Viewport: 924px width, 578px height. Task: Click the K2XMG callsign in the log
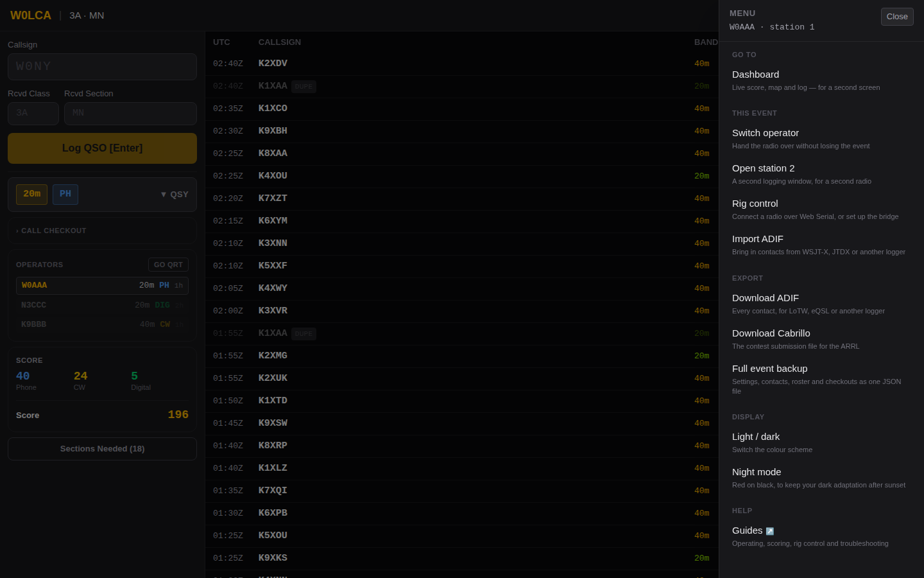coord(273,356)
